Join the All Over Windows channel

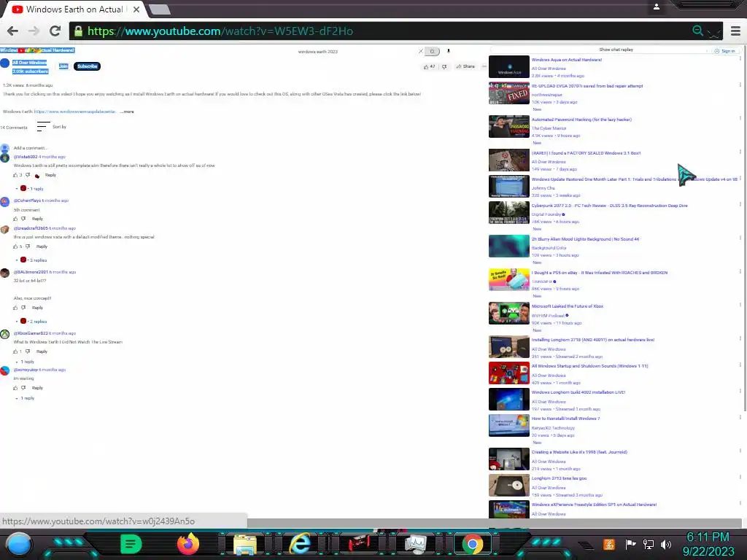63,66
